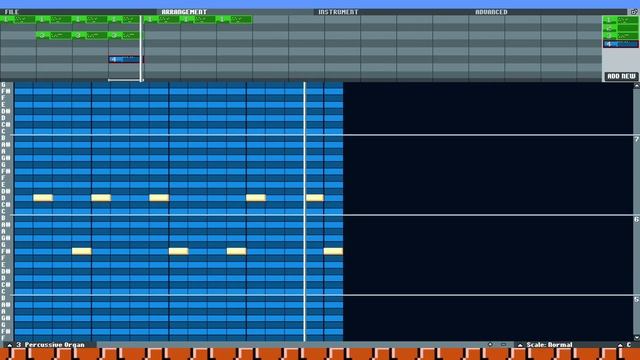Select the second D note in piano roll
Screen dimensions: 640x360
(101, 198)
